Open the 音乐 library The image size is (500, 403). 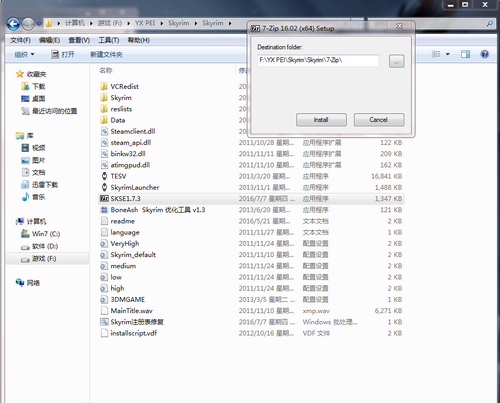pos(38,197)
